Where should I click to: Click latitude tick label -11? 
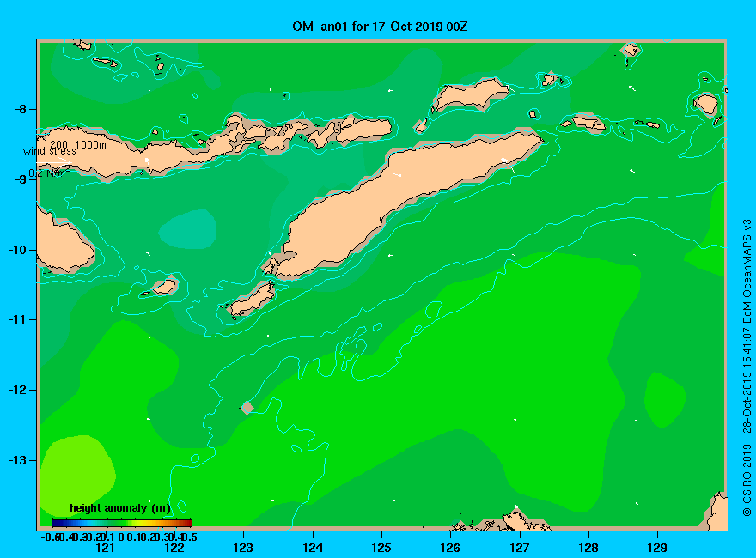point(17,319)
